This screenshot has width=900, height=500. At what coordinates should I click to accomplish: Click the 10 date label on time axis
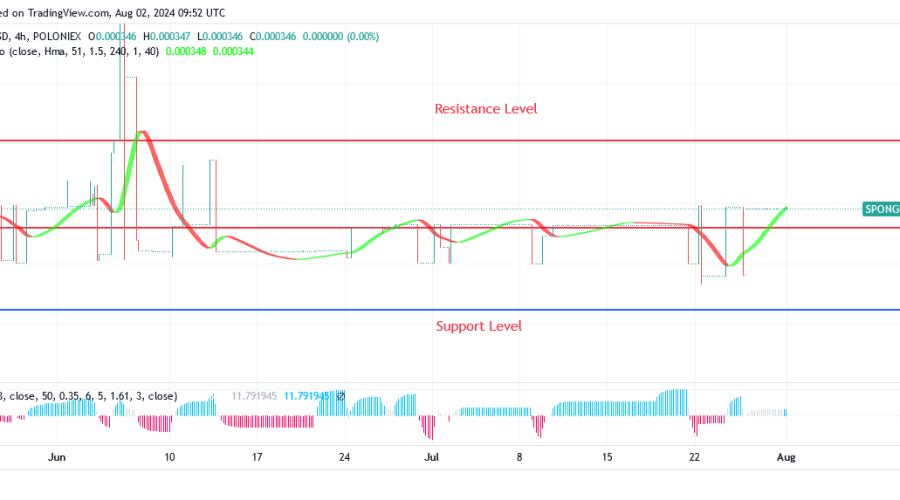point(169,457)
